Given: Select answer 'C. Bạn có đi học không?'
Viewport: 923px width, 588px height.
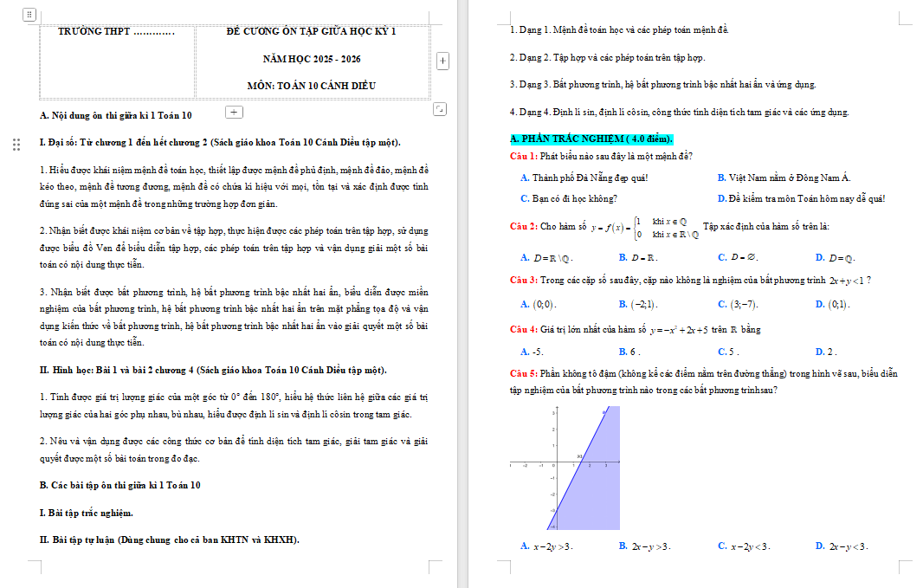Looking at the screenshot, I should (x=569, y=199).
